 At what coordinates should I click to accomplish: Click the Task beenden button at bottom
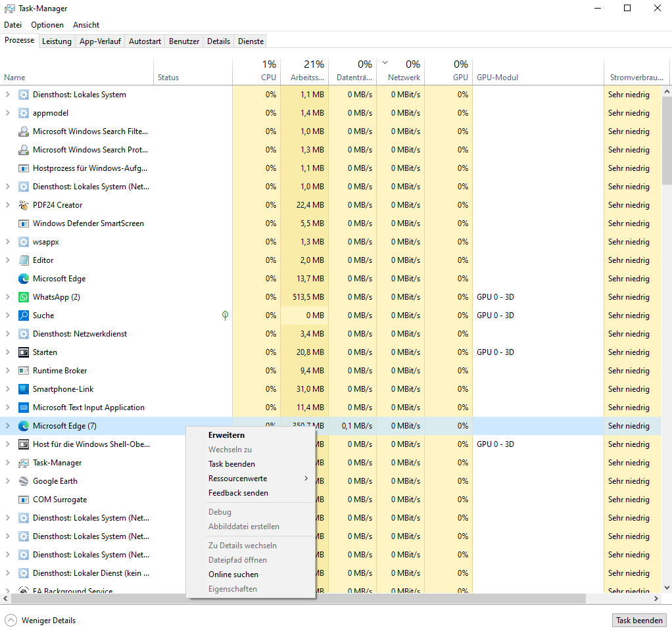[639, 620]
